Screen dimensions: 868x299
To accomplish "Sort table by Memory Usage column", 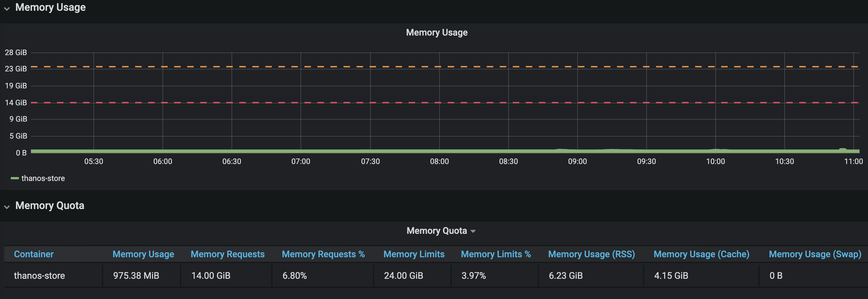I will tap(143, 254).
